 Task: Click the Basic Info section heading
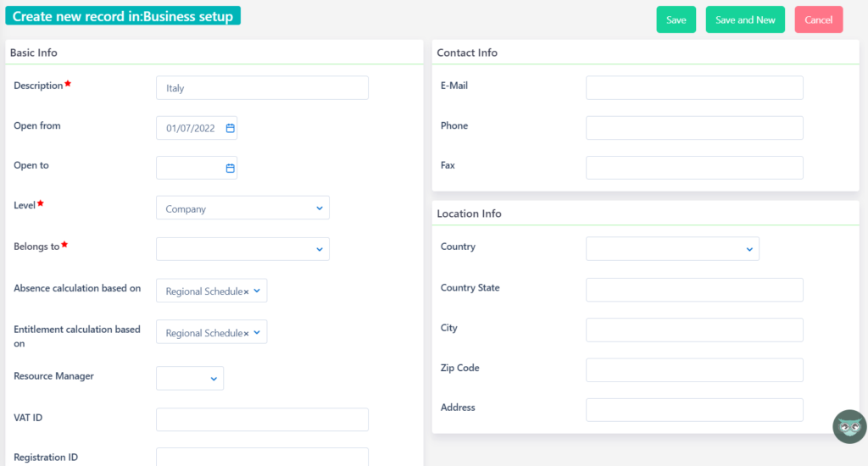[x=34, y=53]
